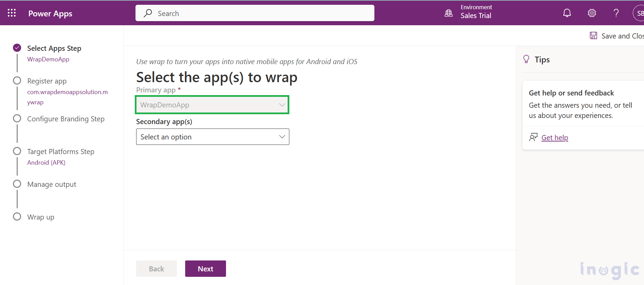The height and width of the screenshot is (285, 644).
Task: Open the SB account avatar
Action: pos(638,13)
